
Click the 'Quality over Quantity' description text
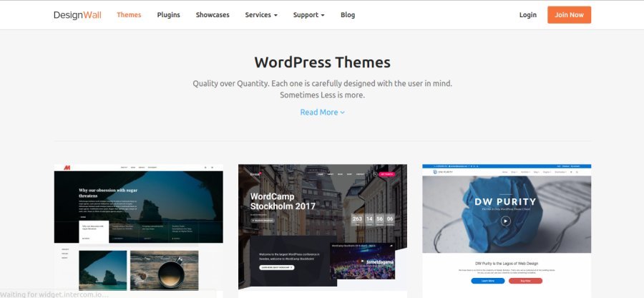323,90
